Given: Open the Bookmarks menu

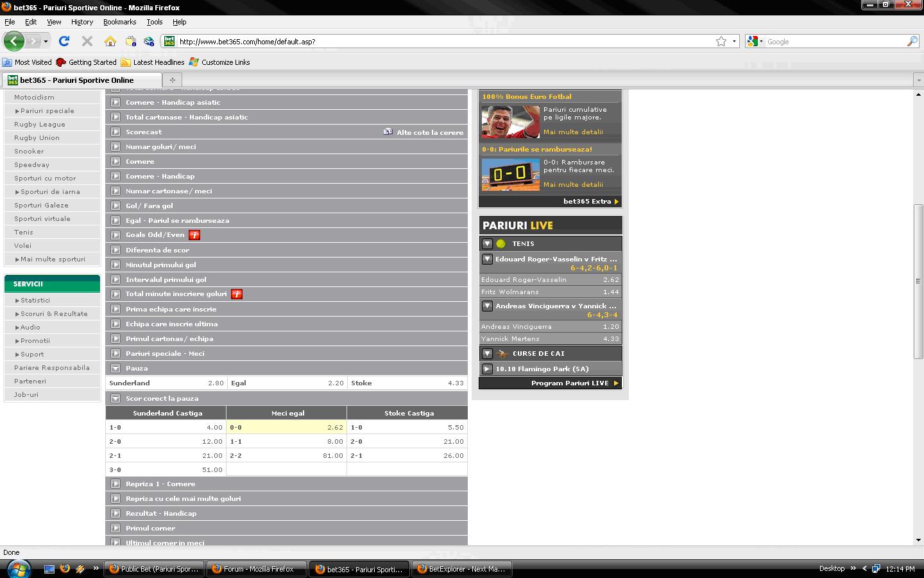Looking at the screenshot, I should tap(119, 22).
